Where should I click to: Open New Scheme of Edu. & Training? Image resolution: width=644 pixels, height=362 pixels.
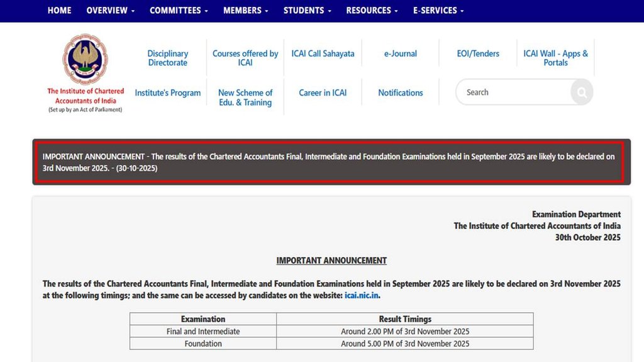pyautogui.click(x=245, y=97)
